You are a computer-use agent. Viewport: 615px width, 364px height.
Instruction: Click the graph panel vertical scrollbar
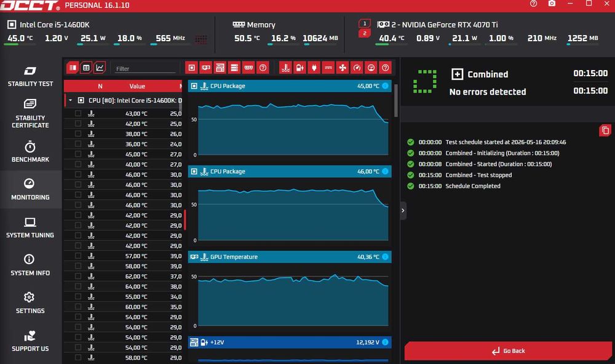point(395,100)
